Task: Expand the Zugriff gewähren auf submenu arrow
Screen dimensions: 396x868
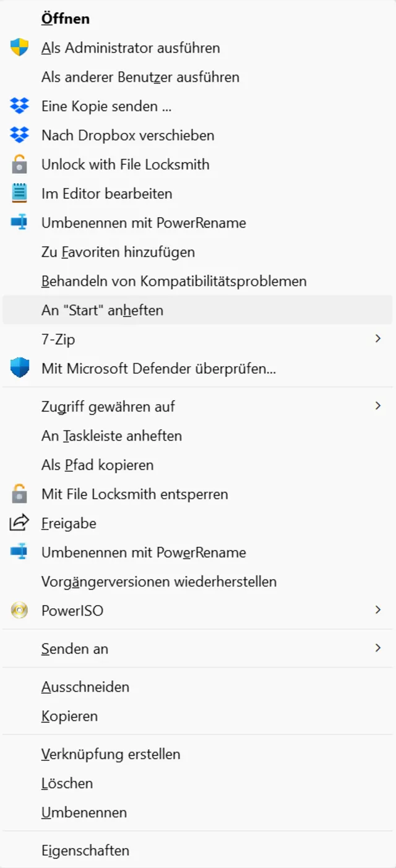Action: pyautogui.click(x=378, y=406)
